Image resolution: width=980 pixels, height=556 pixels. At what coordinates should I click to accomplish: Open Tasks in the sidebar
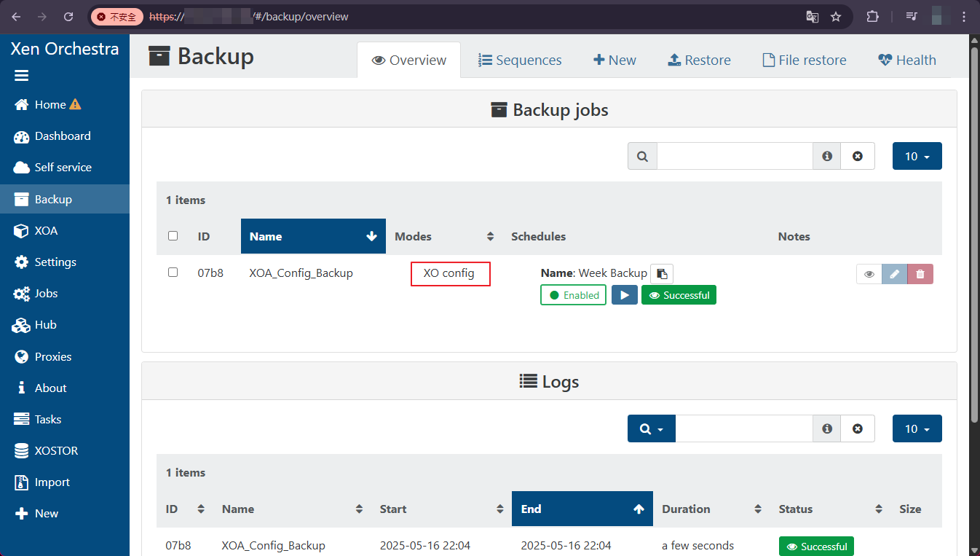pyautogui.click(x=38, y=420)
